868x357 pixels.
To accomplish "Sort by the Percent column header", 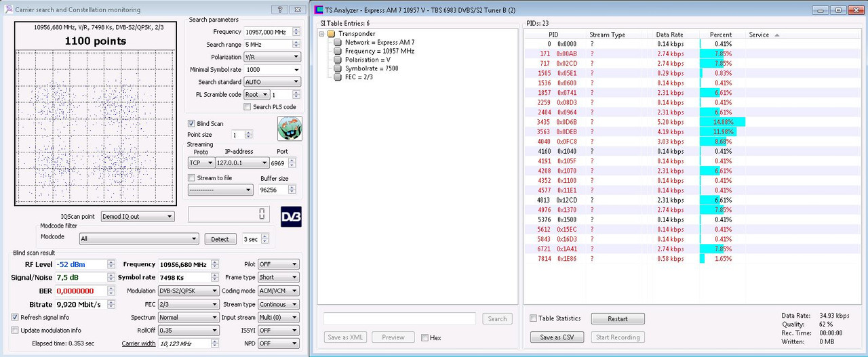I will pyautogui.click(x=721, y=35).
